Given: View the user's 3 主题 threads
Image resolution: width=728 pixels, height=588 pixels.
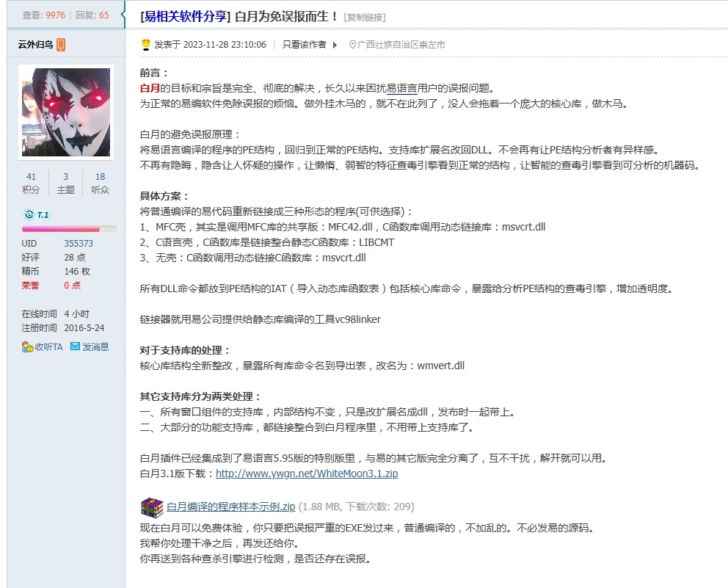Looking at the screenshot, I should point(65,183).
